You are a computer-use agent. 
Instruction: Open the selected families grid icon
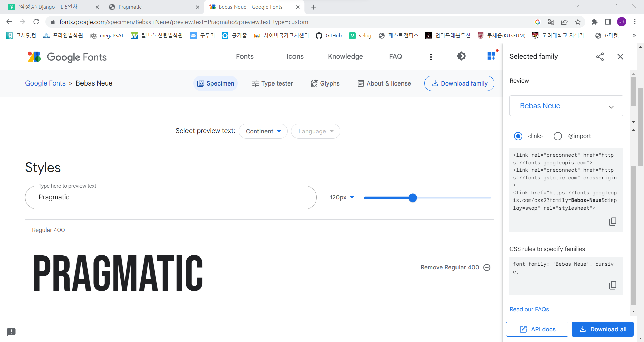[491, 56]
